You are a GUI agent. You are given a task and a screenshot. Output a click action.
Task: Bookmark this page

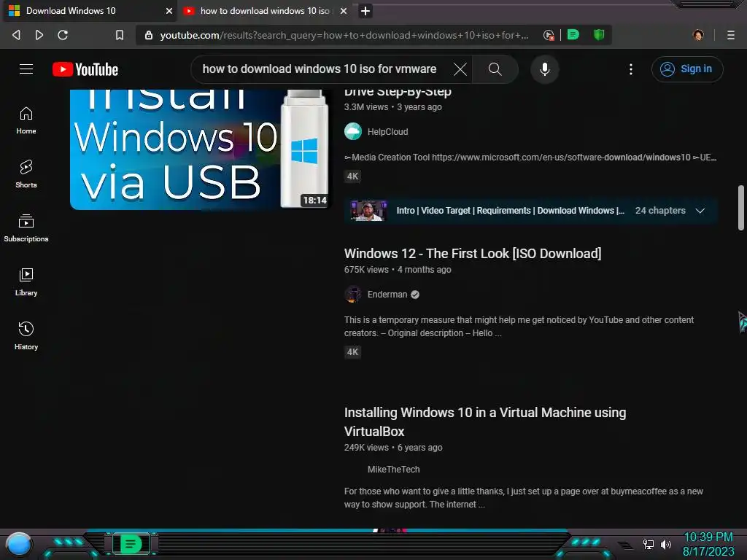pos(120,35)
